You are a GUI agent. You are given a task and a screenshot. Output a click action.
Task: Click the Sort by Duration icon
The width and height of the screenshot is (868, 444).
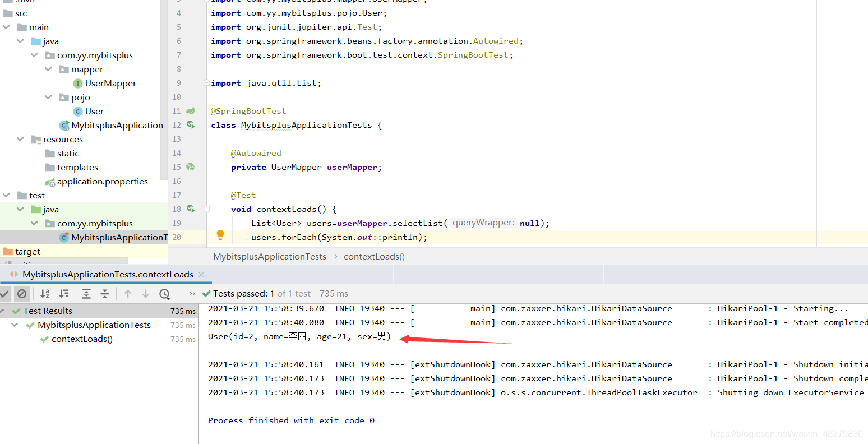point(64,293)
